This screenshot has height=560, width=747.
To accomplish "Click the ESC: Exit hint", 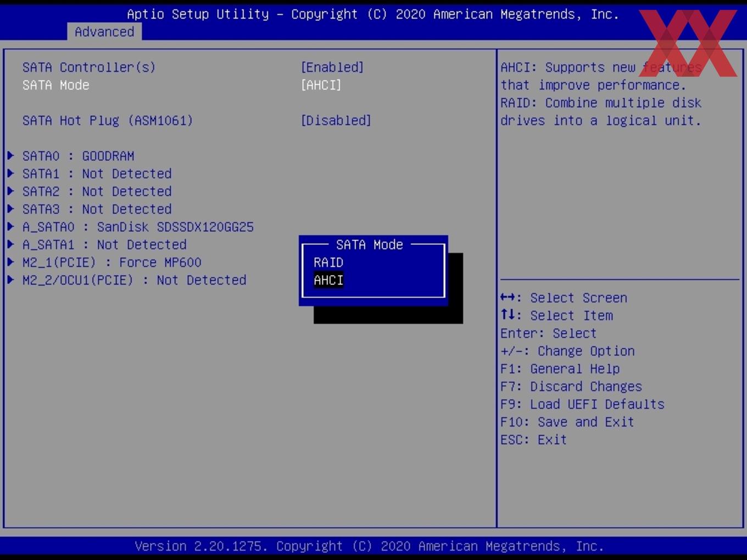I will coord(534,440).
